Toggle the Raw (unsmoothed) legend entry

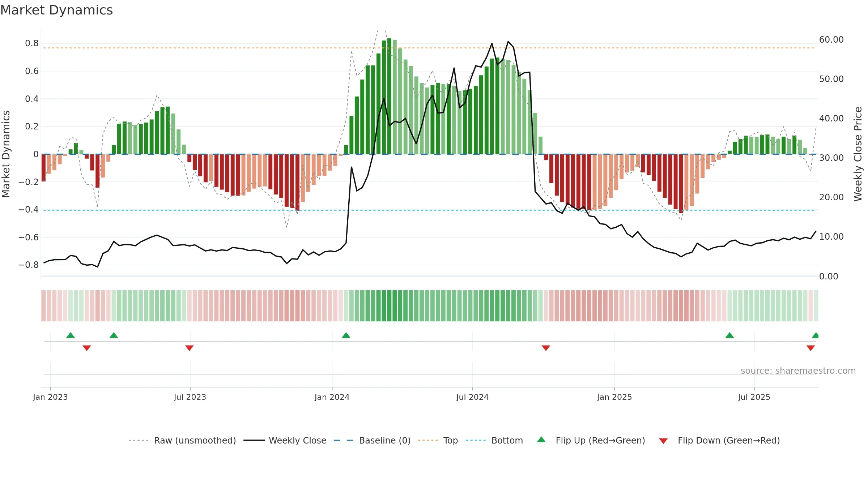pos(182,440)
